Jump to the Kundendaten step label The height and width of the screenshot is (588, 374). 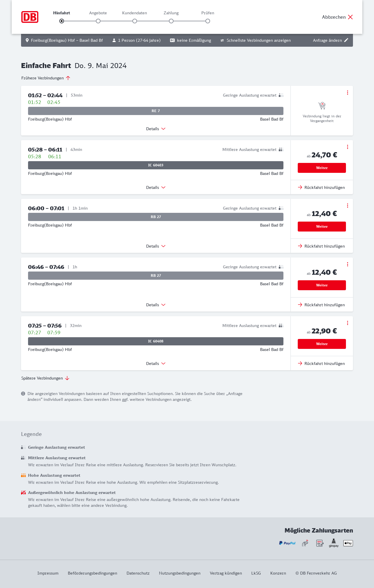[134, 13]
